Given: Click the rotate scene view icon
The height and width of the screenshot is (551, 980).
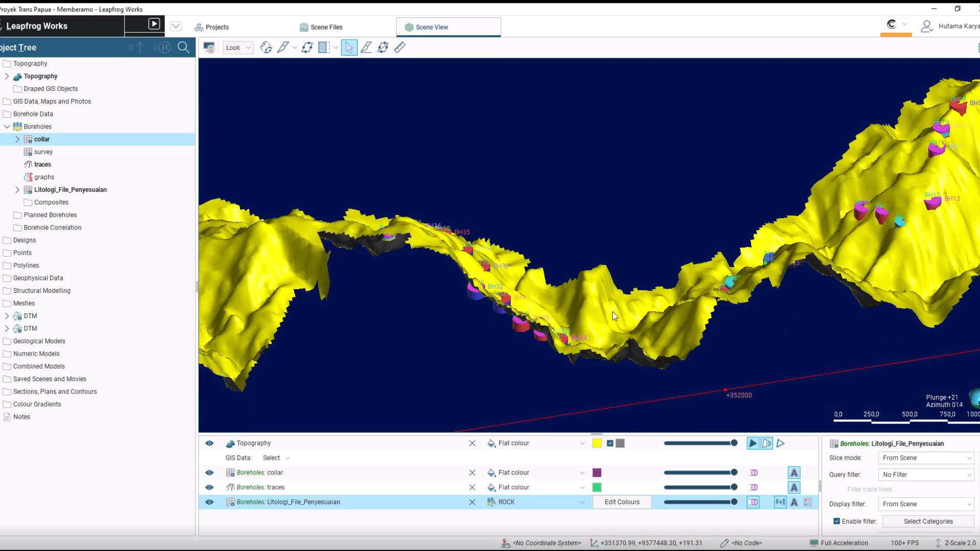Looking at the screenshot, I should (x=266, y=47).
